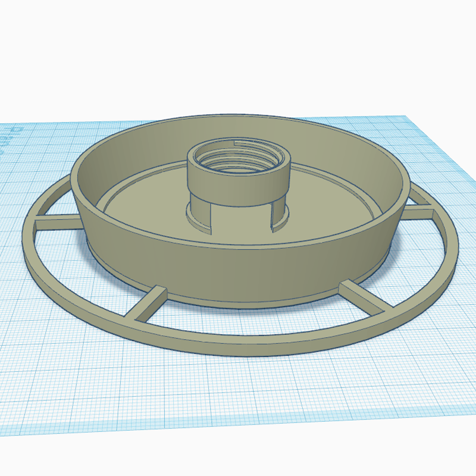
Task: Select the thin outer ring at its front
Action: point(240,343)
